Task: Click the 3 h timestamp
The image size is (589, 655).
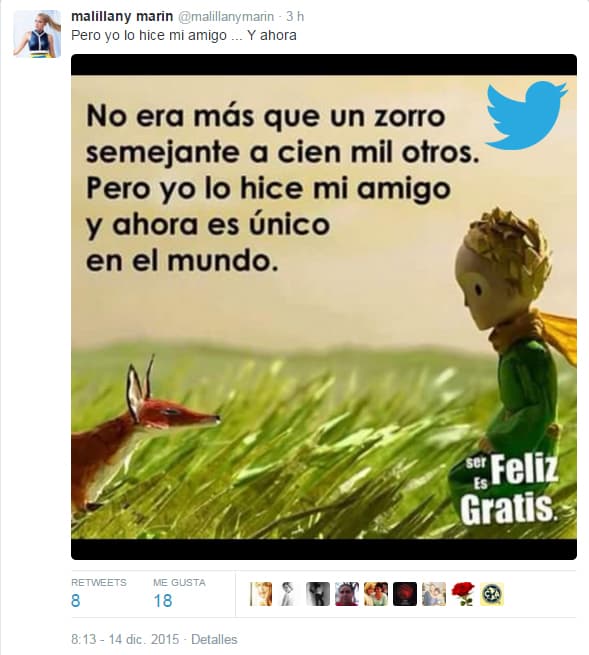Action: coord(295,16)
